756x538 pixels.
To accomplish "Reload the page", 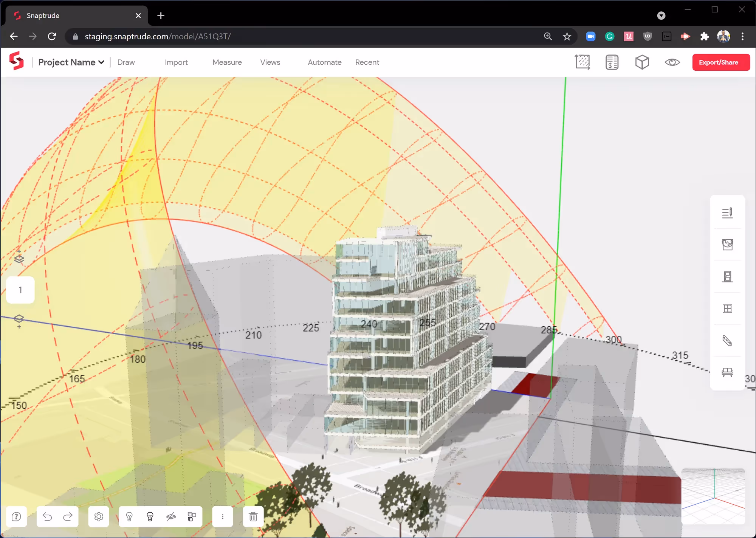I will coord(52,36).
